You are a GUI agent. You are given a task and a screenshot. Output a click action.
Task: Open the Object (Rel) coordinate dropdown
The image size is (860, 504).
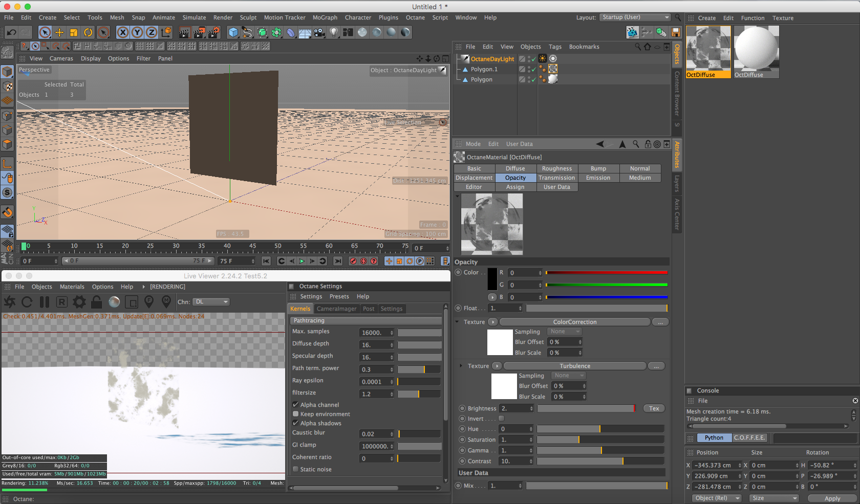tap(717, 498)
